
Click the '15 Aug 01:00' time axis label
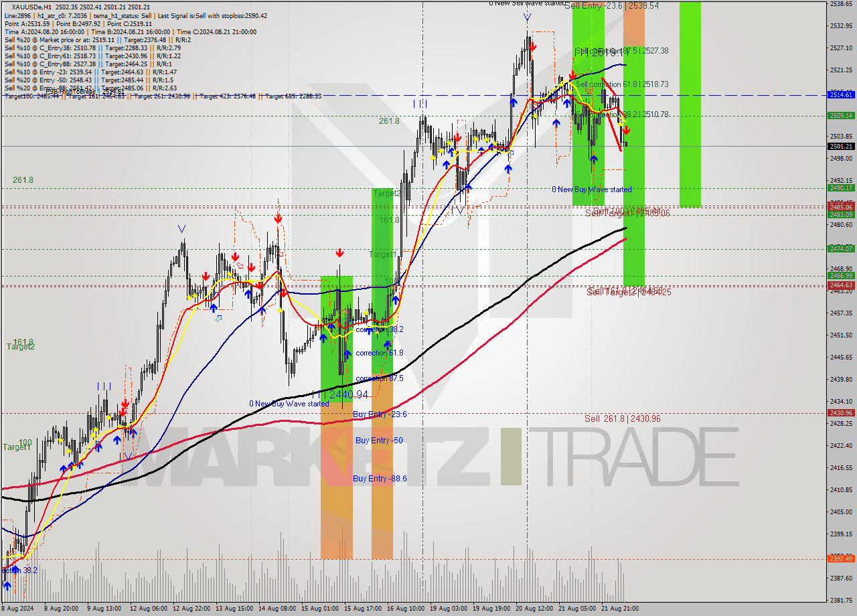320,609
